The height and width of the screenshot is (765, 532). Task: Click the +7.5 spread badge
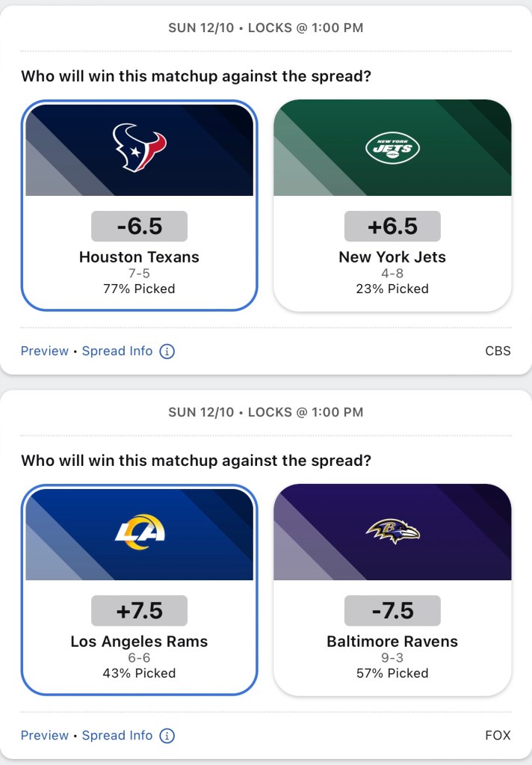tap(140, 610)
